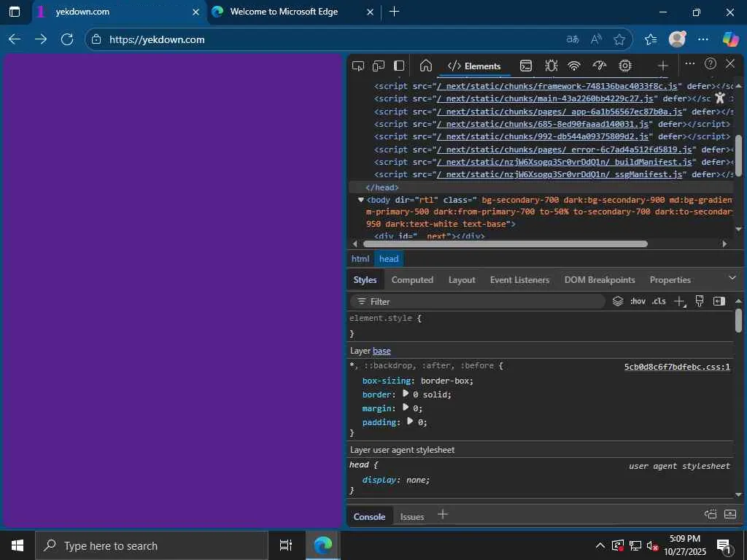Open the Sources bug icon tool

tap(551, 66)
